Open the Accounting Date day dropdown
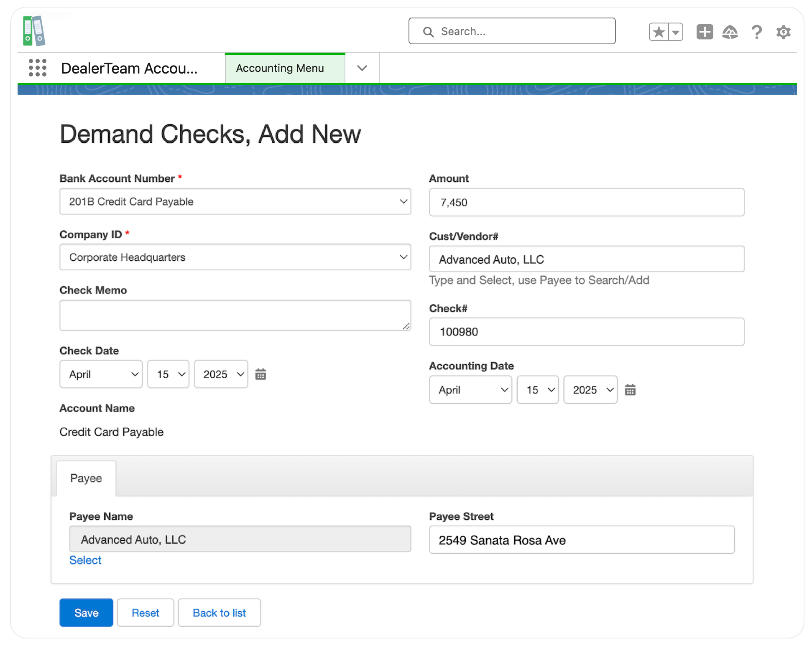This screenshot has width=812, height=651. [538, 389]
